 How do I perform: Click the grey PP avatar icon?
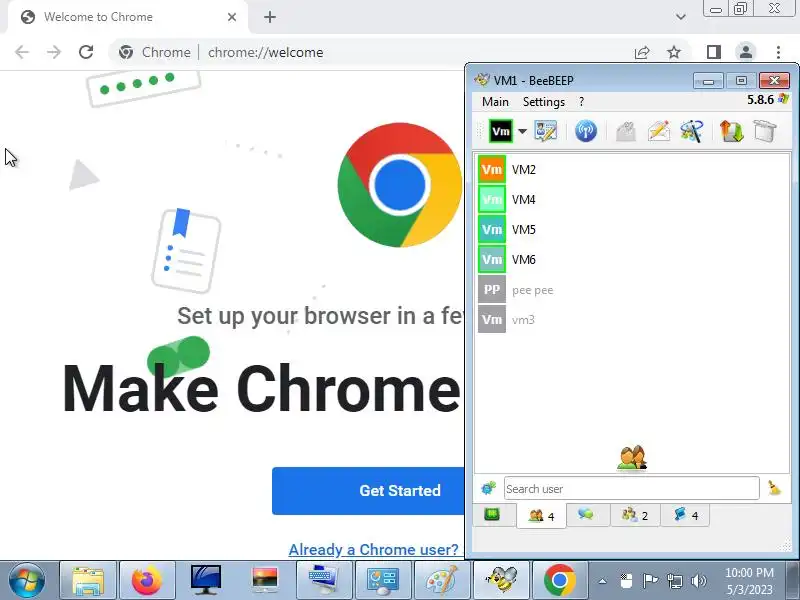492,290
